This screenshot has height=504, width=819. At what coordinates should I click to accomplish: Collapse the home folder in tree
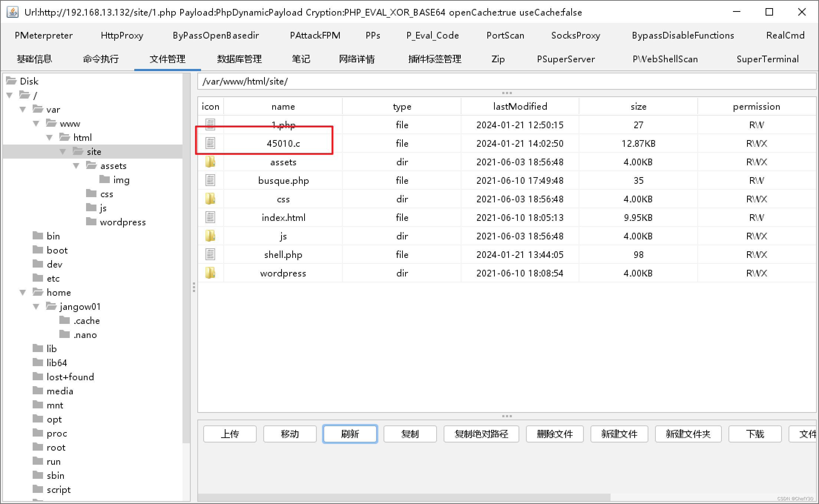tap(23, 292)
